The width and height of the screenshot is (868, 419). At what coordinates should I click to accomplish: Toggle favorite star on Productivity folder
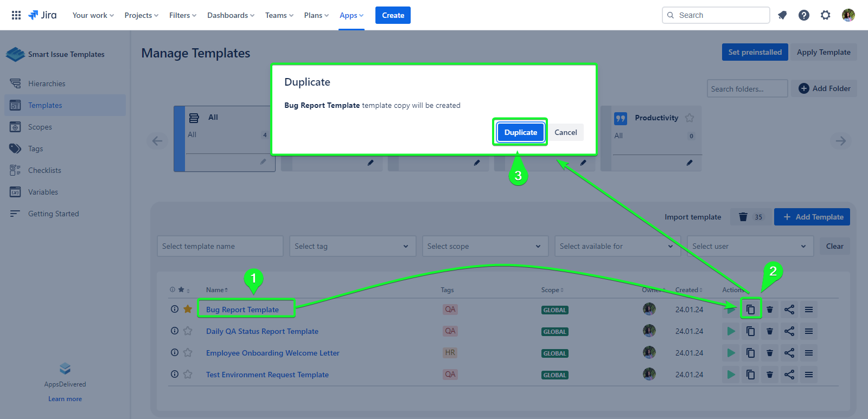click(689, 118)
